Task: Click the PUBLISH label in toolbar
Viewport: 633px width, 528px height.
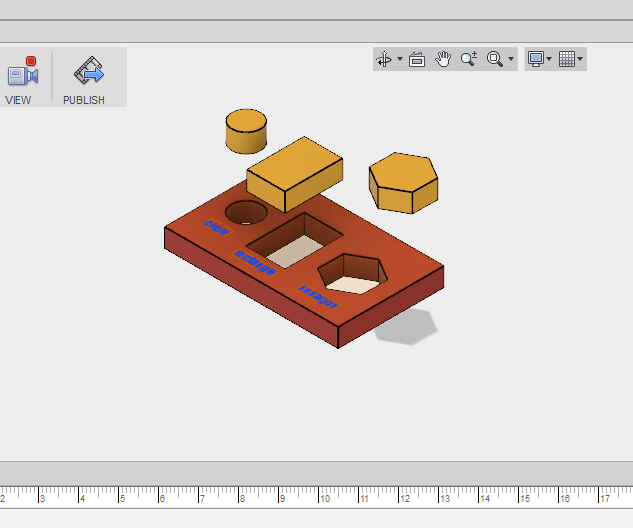Action: [x=84, y=100]
